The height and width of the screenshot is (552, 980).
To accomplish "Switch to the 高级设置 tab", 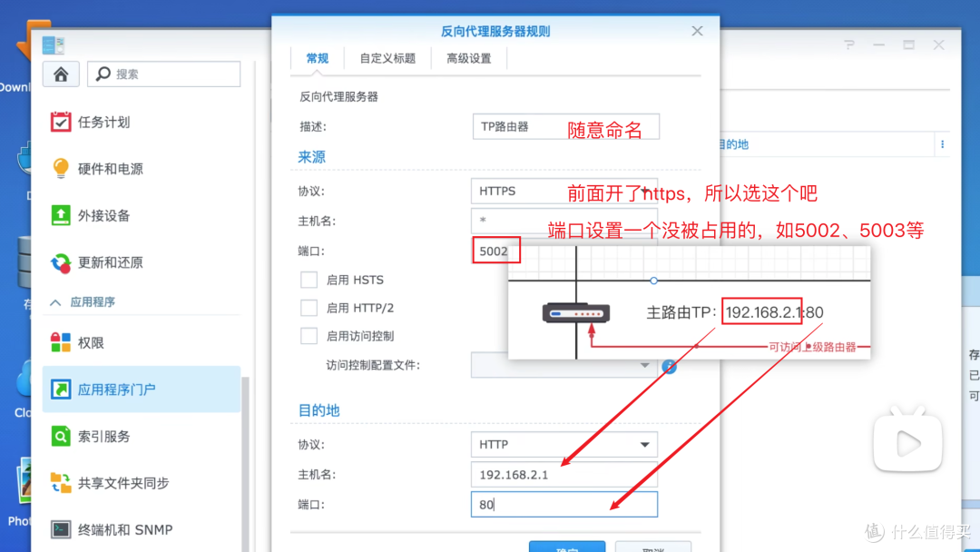I will click(x=469, y=58).
